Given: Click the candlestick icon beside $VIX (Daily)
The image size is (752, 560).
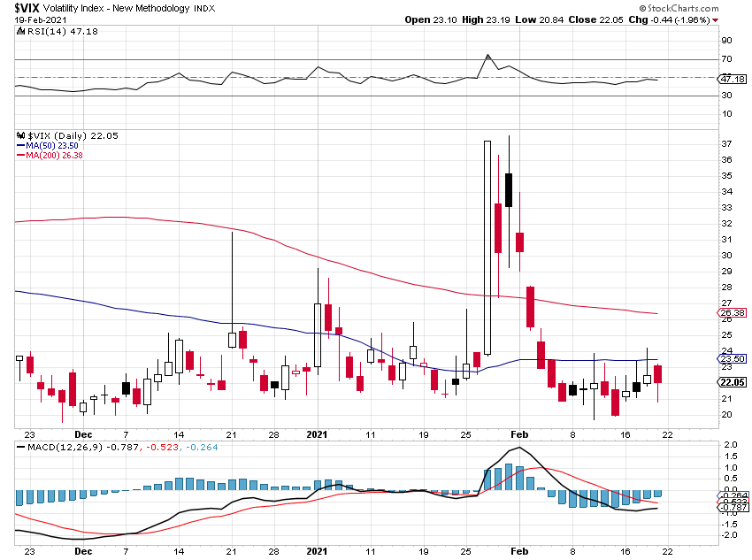Looking at the screenshot, I should [x=20, y=135].
